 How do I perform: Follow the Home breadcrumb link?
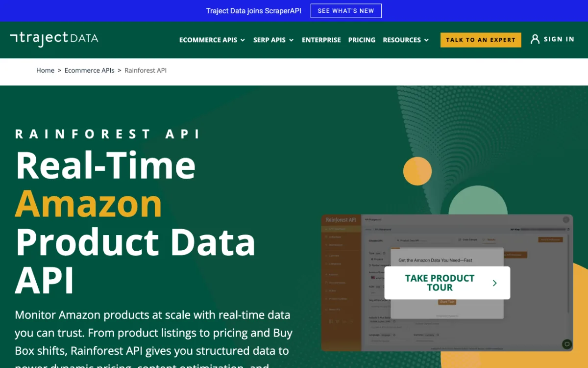45,71
